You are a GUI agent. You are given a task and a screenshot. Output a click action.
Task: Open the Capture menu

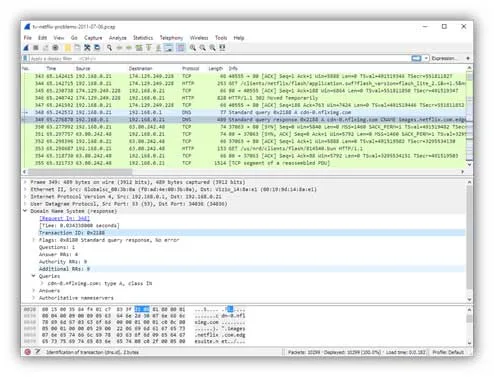93,38
